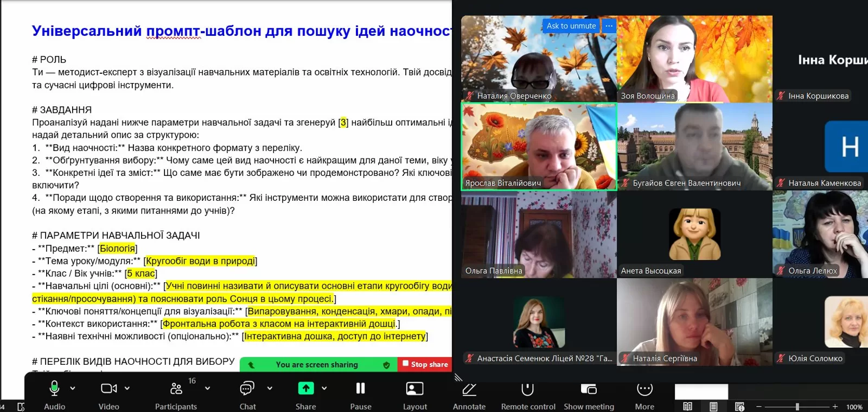The image size is (868, 412).
Task: Click the highlighted text 'Інтерактивна дошка, доступ до інтернету'
Action: tap(335, 337)
